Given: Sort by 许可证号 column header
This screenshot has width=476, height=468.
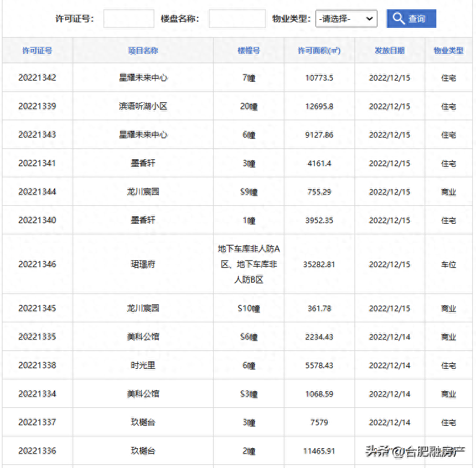Looking at the screenshot, I should click(x=37, y=50).
